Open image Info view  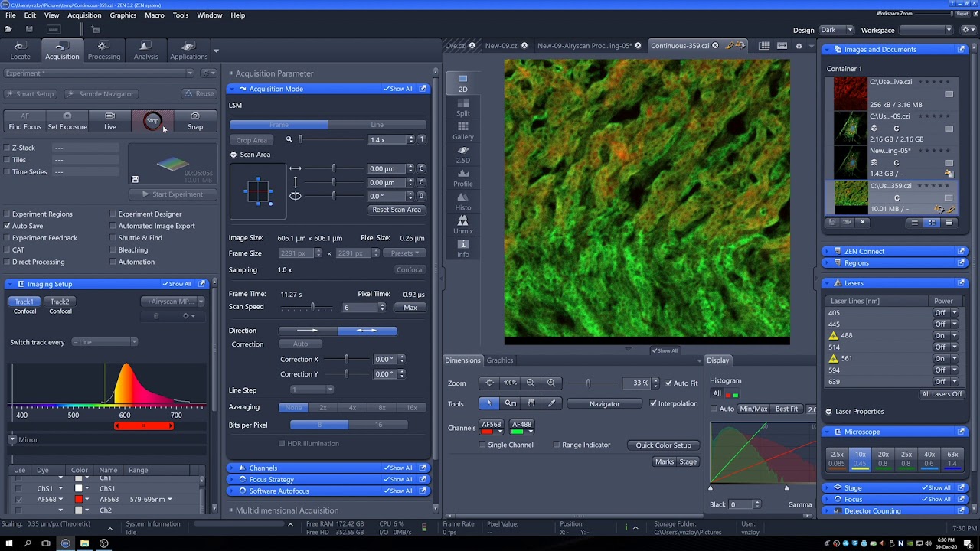coord(463,249)
